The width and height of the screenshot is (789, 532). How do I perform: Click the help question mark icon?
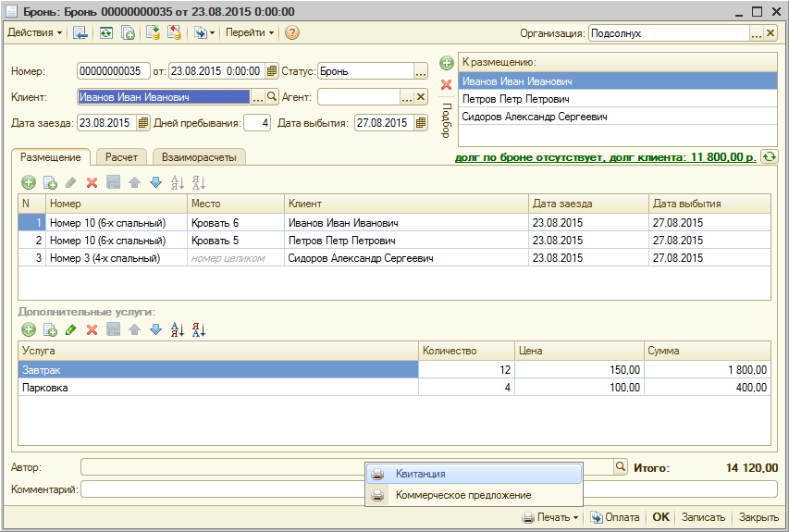pyautogui.click(x=292, y=33)
